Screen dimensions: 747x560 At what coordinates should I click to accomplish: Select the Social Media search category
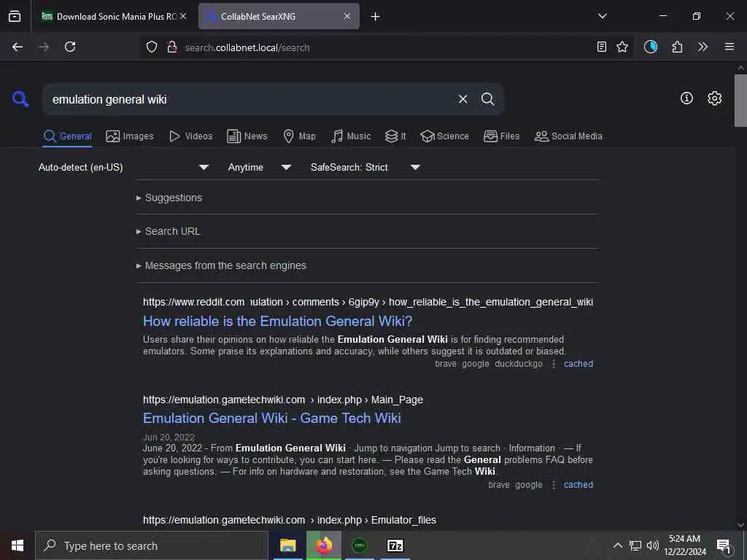(x=568, y=136)
